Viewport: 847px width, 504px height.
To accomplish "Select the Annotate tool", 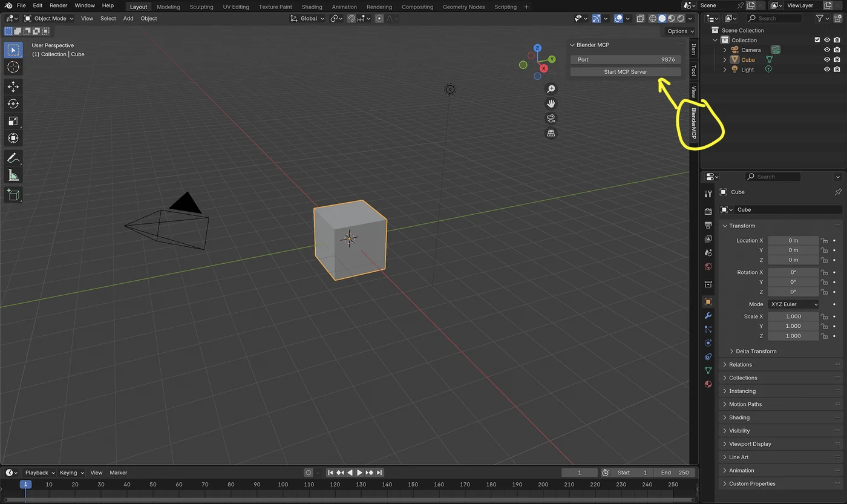I will pyautogui.click(x=13, y=158).
